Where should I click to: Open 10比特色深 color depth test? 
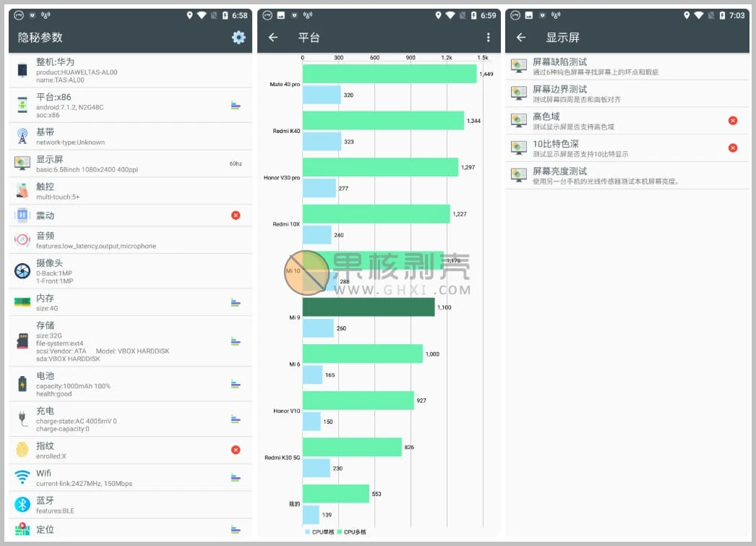click(627, 148)
